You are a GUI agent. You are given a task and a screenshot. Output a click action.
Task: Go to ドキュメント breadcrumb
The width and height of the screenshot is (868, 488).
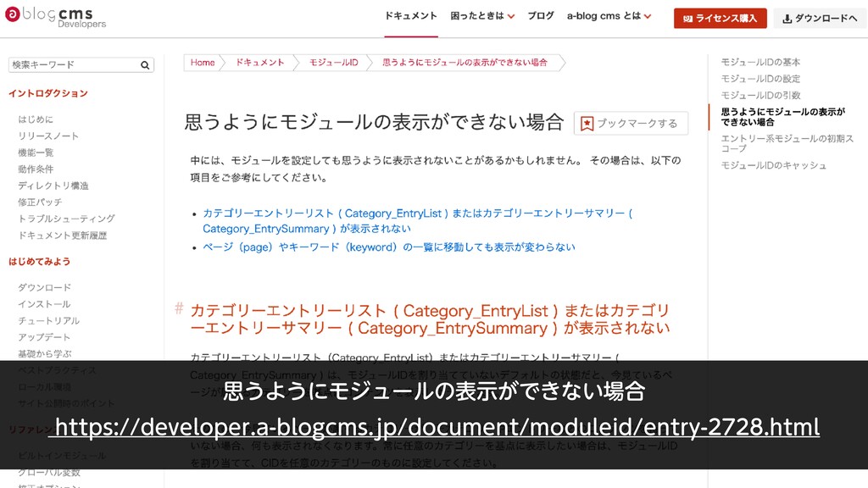(x=260, y=63)
